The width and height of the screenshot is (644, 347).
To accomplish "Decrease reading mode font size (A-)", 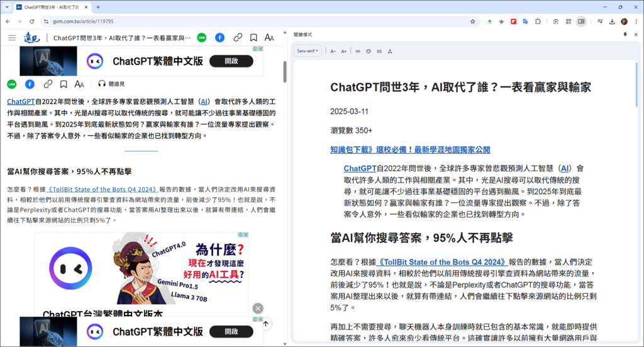I will coord(333,52).
